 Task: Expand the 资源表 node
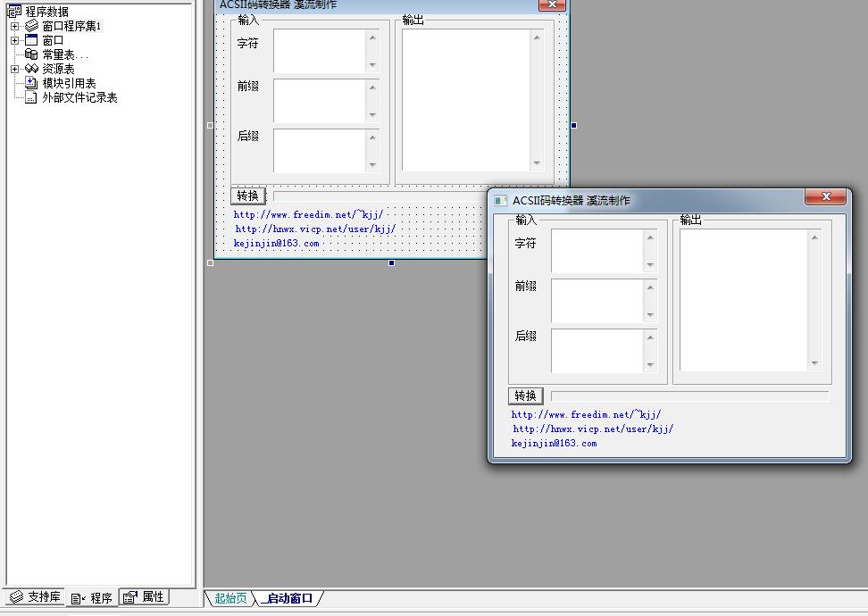[15, 69]
